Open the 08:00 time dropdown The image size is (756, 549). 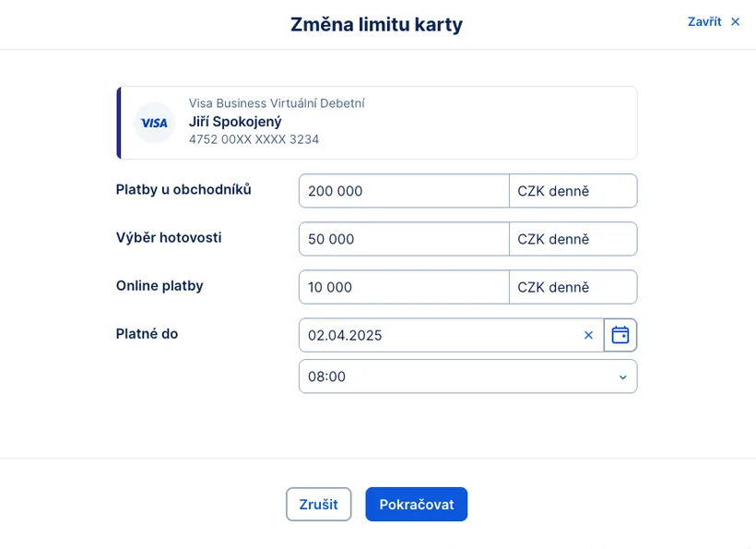[467, 376]
